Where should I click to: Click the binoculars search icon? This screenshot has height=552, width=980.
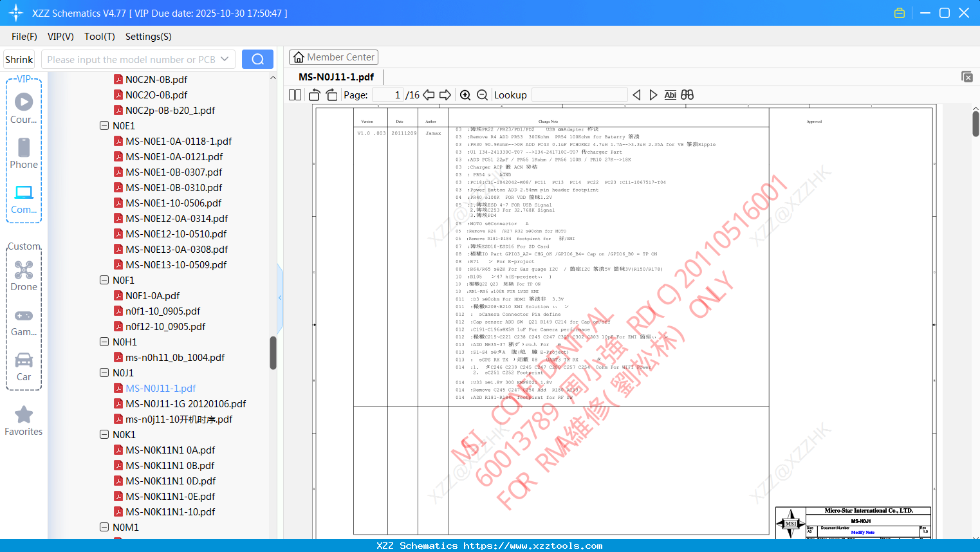point(687,95)
